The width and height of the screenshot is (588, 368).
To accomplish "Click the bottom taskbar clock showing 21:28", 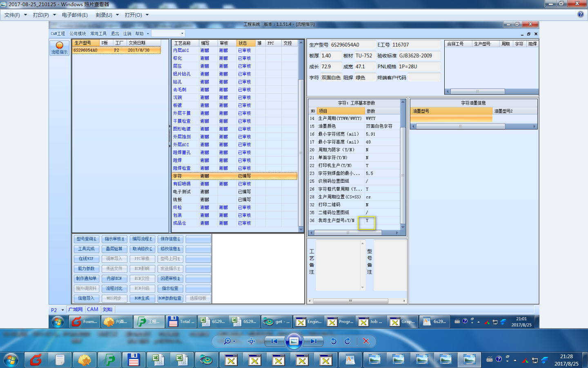I will 566,360.
